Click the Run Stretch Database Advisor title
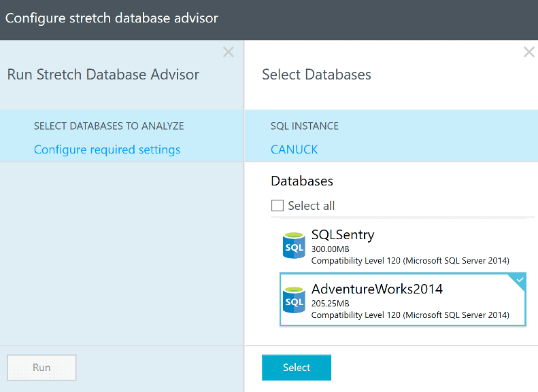The image size is (538, 392). pos(103,75)
